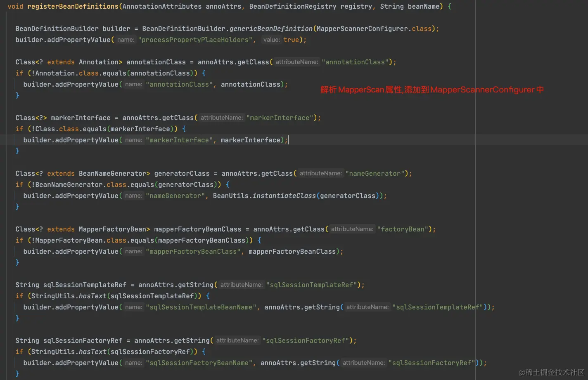Click the extends keyword before MapperFactoryBean
This screenshot has width=588, height=380.
[61, 229]
